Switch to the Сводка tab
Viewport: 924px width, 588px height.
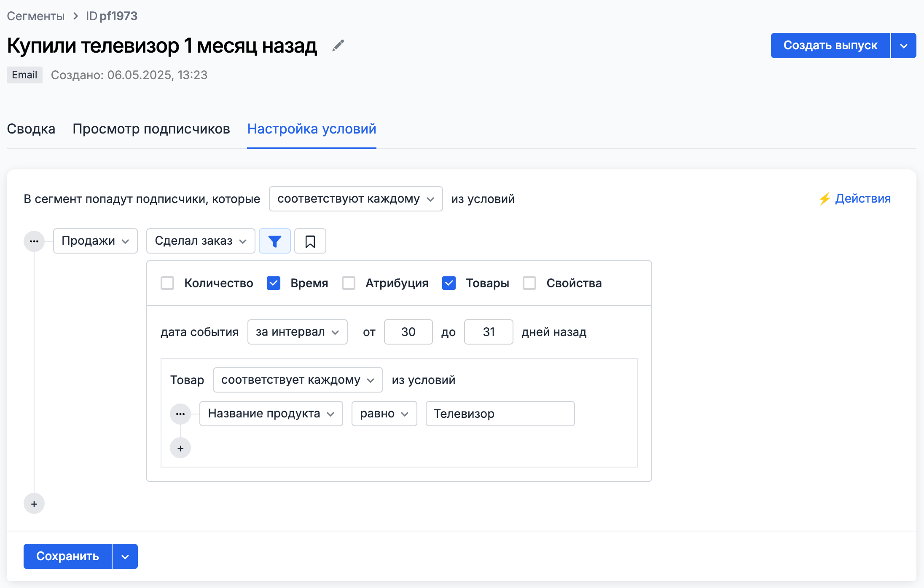[x=31, y=129]
